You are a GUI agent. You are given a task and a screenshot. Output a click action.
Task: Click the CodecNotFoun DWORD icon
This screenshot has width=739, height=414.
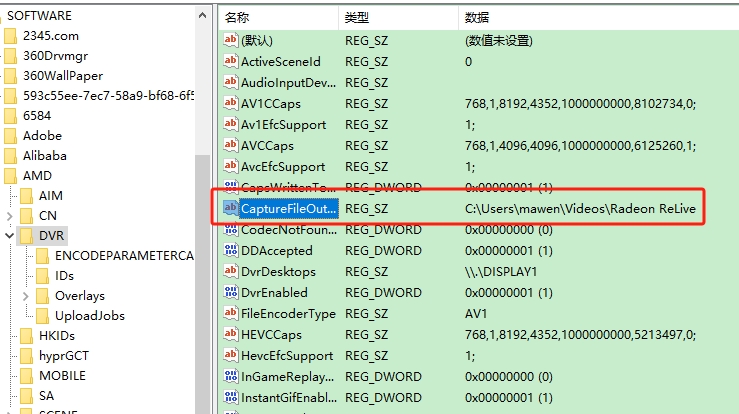click(x=230, y=229)
